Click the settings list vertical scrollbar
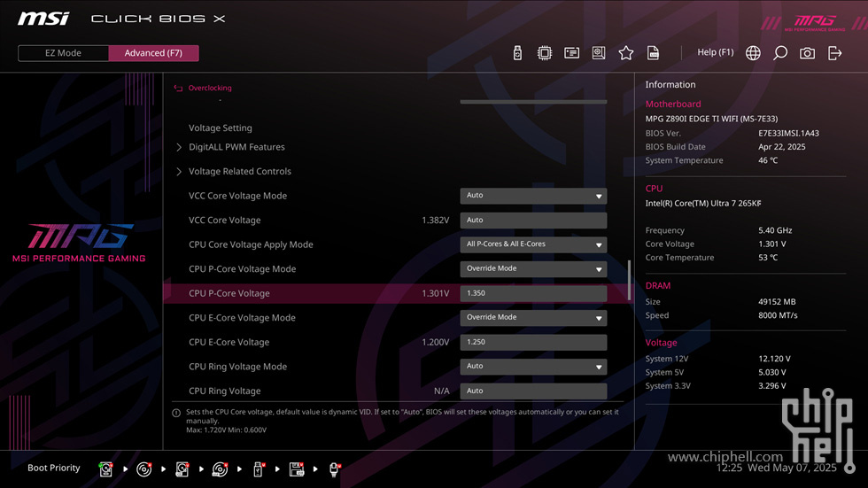The height and width of the screenshot is (488, 868). coord(629,280)
